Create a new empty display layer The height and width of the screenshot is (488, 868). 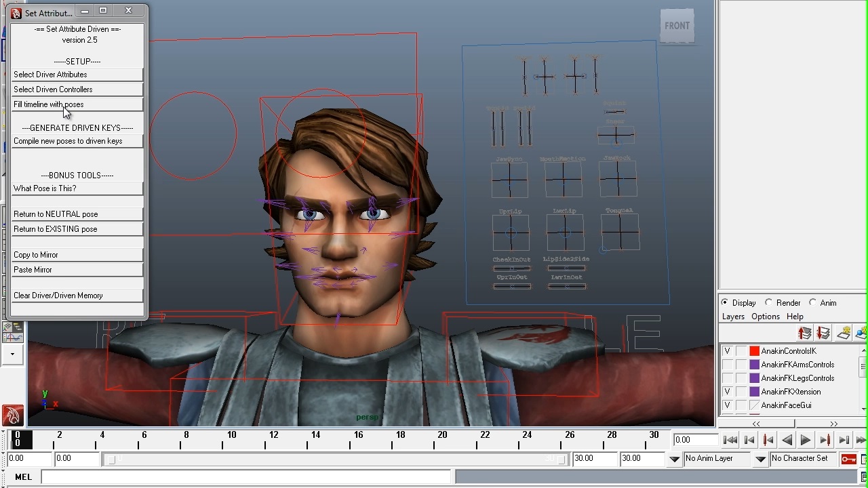point(844,333)
